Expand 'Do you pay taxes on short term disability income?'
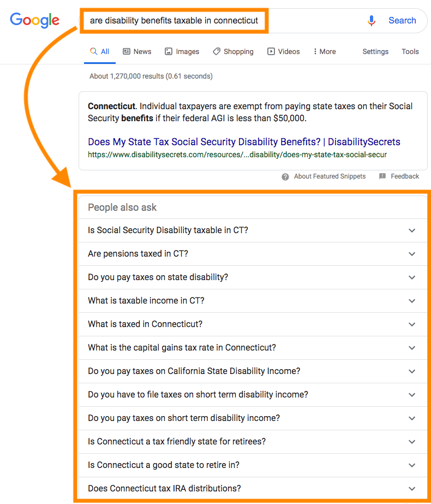The width and height of the screenshot is (431, 504). tap(253, 418)
